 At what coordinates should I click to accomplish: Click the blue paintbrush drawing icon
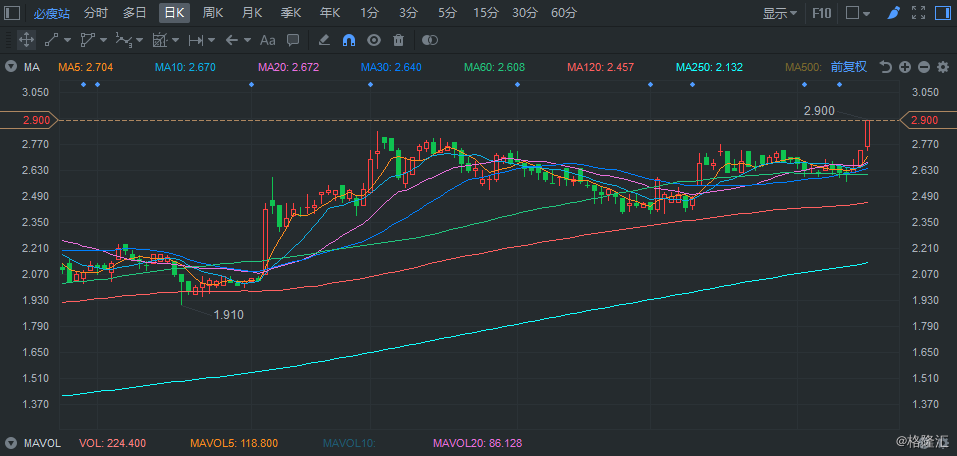894,13
